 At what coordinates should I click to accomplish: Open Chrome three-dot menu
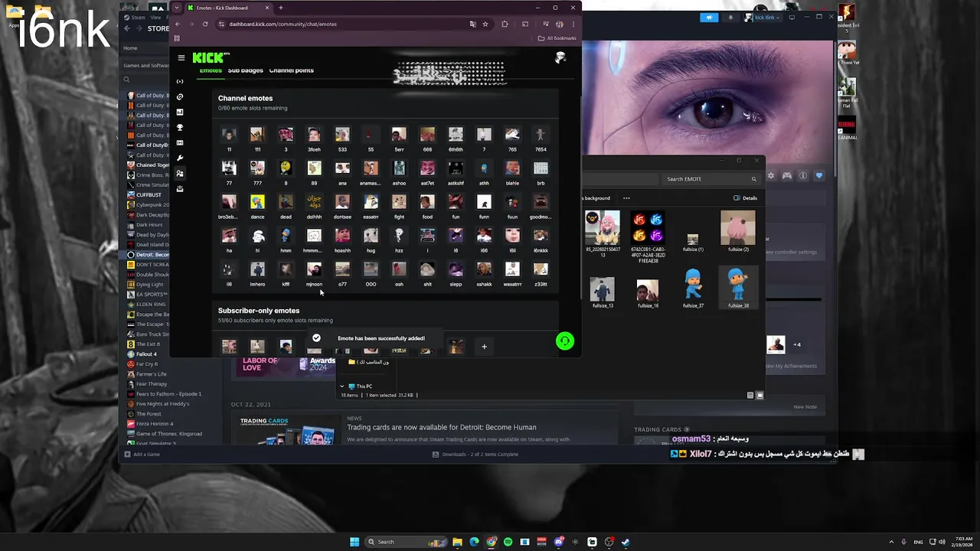pos(573,24)
